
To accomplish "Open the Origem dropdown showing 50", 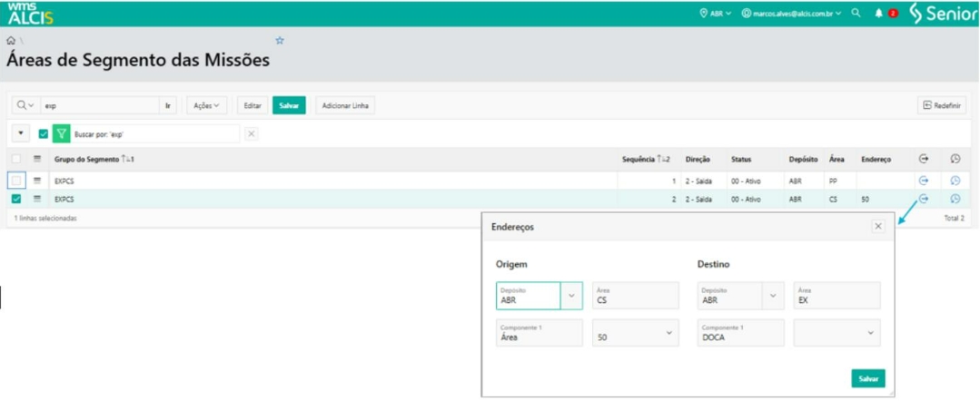I will tap(635, 333).
